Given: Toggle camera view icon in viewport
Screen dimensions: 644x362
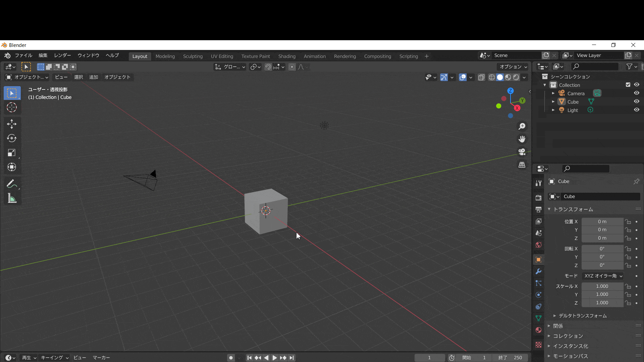Looking at the screenshot, I should point(522,152).
